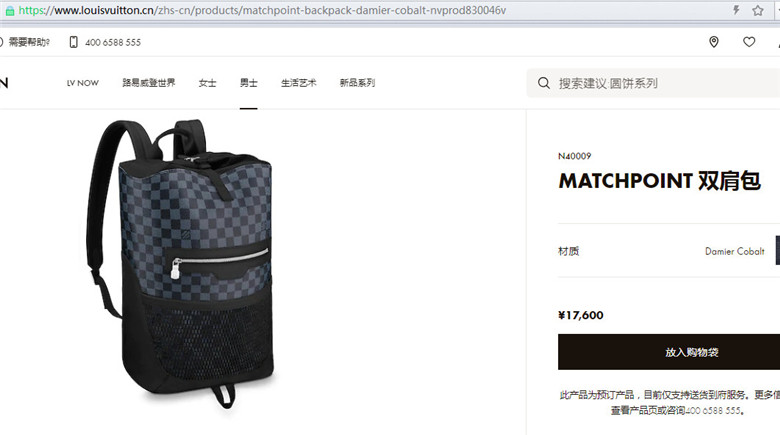Open wishlist heart icon
The height and width of the screenshot is (435, 780).
point(749,42)
